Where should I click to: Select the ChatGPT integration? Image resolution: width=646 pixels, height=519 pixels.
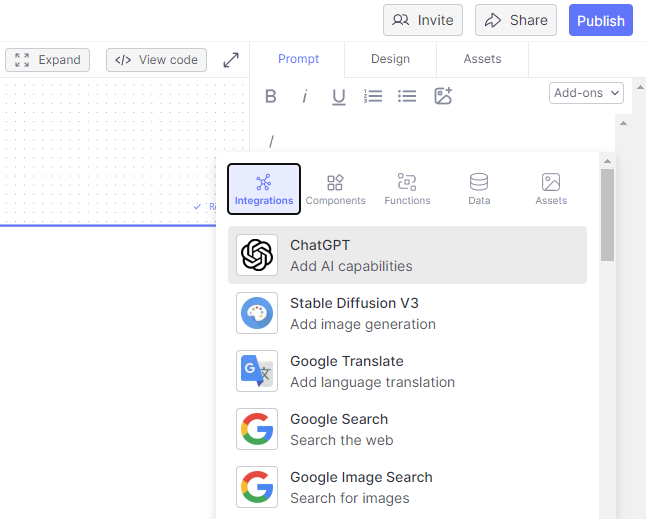407,255
